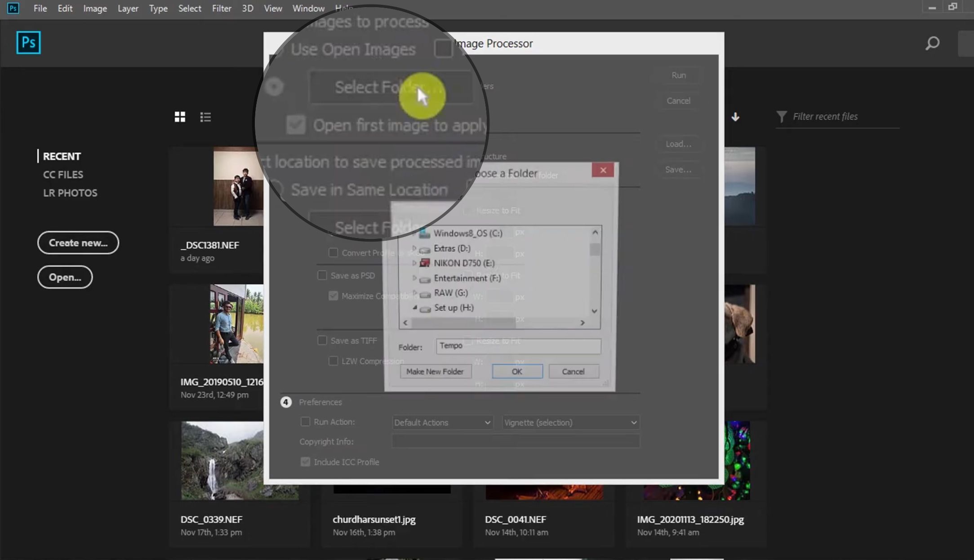The image size is (974, 560).
Task: Open the _DSC1381.NEF thumbnail
Action: 238,186
